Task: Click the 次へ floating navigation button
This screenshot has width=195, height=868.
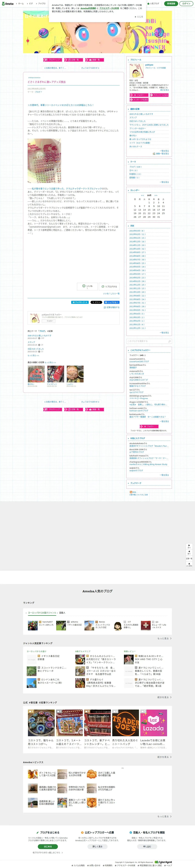Action: [x=189, y=546]
